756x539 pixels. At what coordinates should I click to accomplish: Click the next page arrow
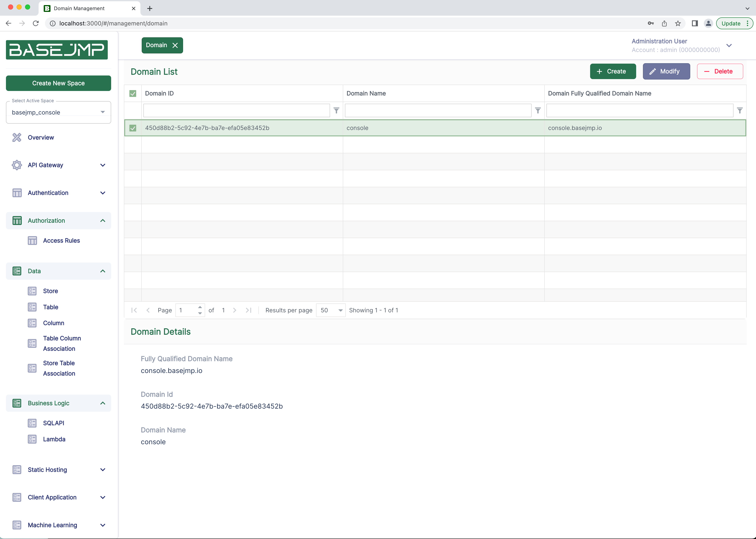click(x=235, y=310)
